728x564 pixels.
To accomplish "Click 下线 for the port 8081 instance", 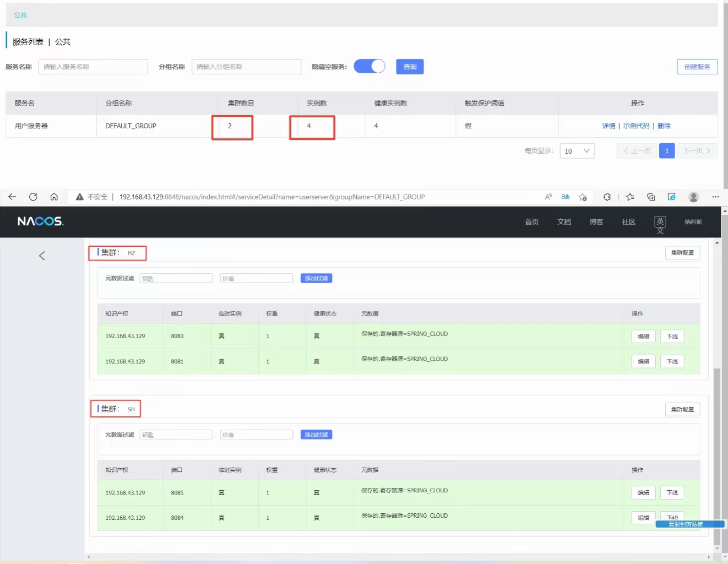I will pyautogui.click(x=672, y=362).
